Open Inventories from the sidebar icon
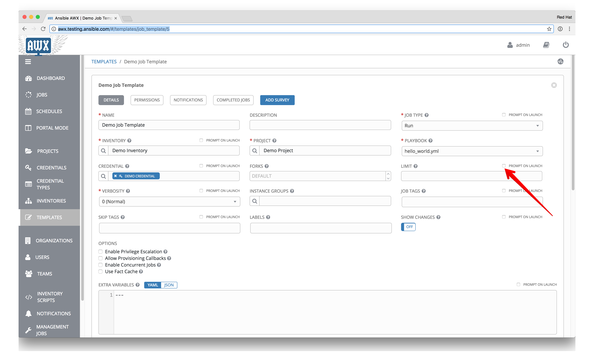Image resolution: width=594 pixels, height=364 pixels. pos(29,201)
